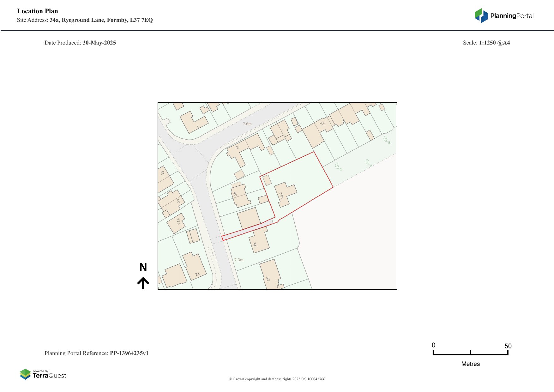Click the TerraQuest layered logo icon
Image resolution: width=554 pixels, height=392 pixels.
click(25, 374)
